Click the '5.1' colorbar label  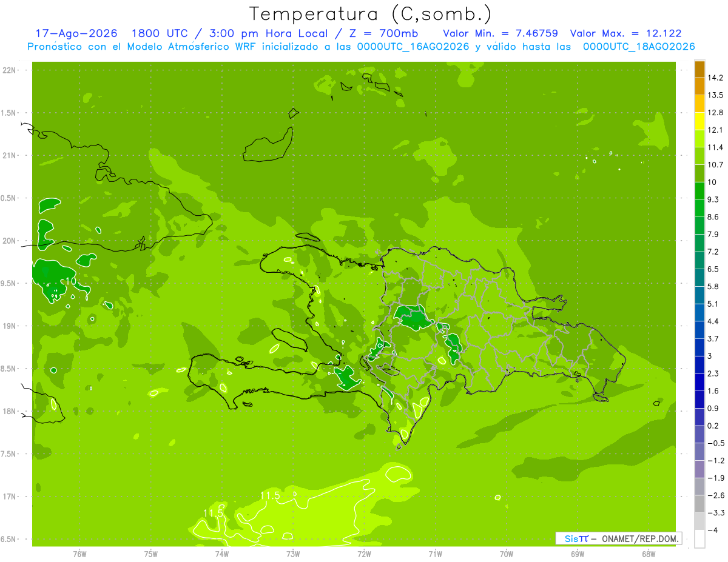coord(713,304)
